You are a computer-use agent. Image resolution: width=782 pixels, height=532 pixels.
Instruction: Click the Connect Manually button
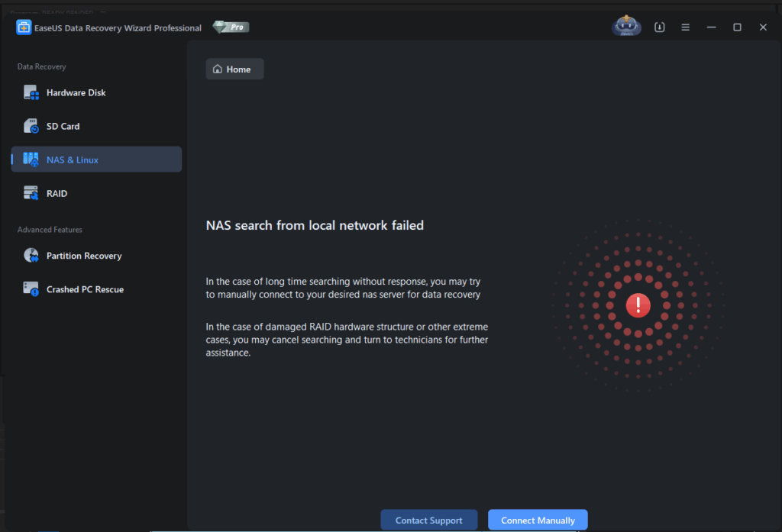[x=538, y=520]
